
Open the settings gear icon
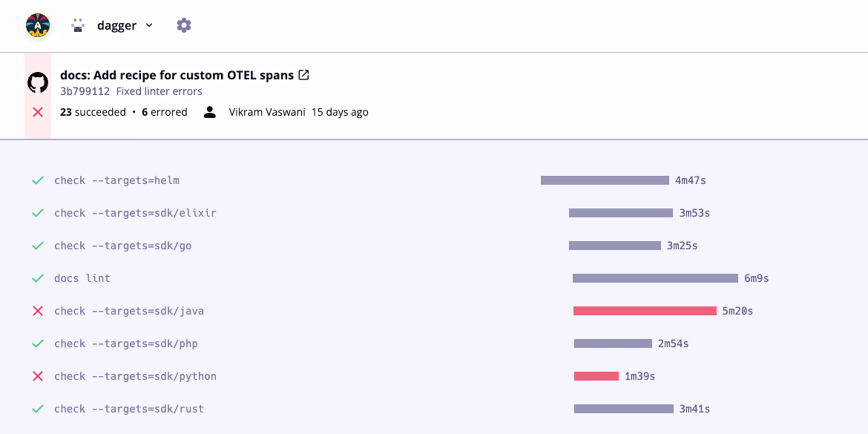point(184,25)
